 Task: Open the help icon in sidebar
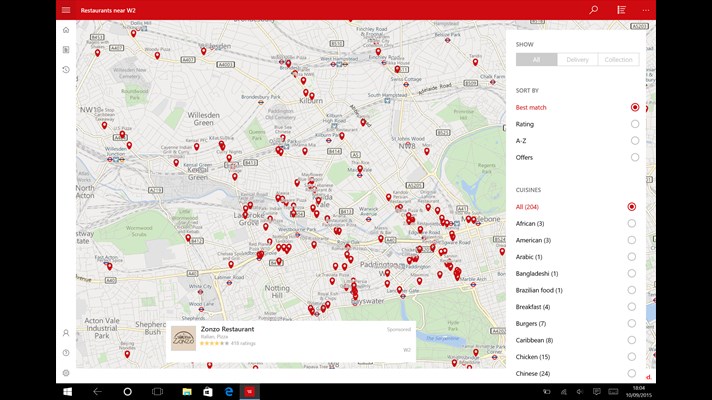66,353
